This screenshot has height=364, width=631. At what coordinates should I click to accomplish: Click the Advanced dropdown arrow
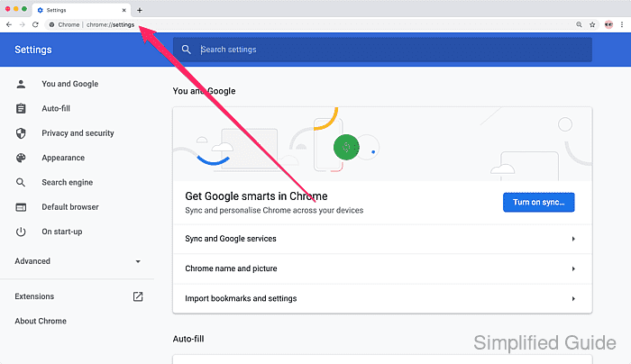pyautogui.click(x=138, y=261)
